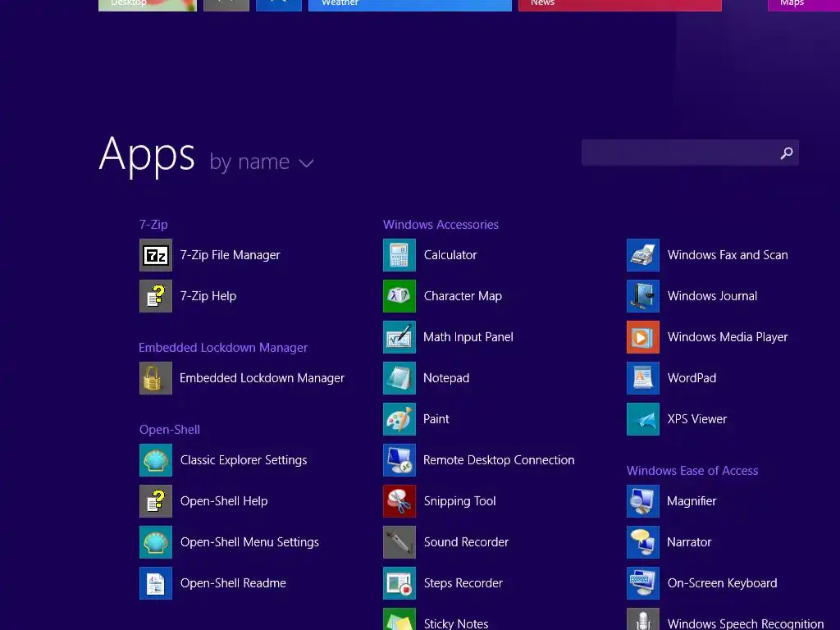Launch the Paint palette icon

(399, 419)
